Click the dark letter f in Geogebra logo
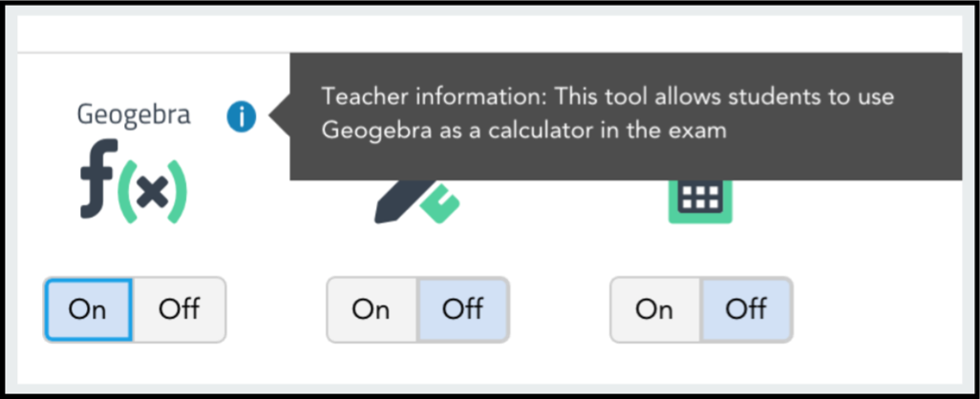The height and width of the screenshot is (399, 980). click(98, 178)
